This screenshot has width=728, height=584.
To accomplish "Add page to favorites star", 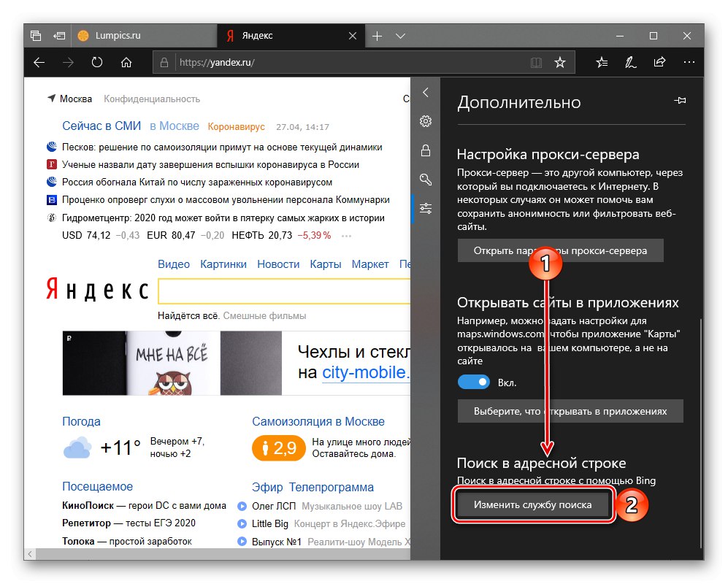I will point(560,62).
